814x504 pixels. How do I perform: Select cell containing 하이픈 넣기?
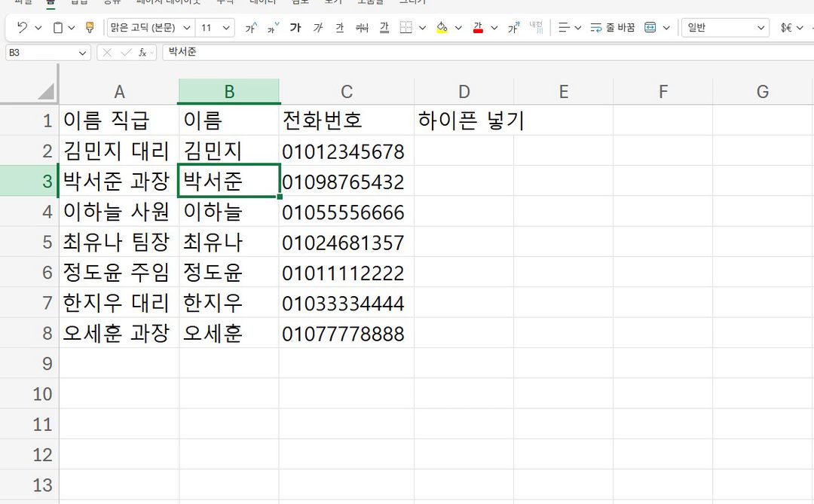(x=464, y=121)
